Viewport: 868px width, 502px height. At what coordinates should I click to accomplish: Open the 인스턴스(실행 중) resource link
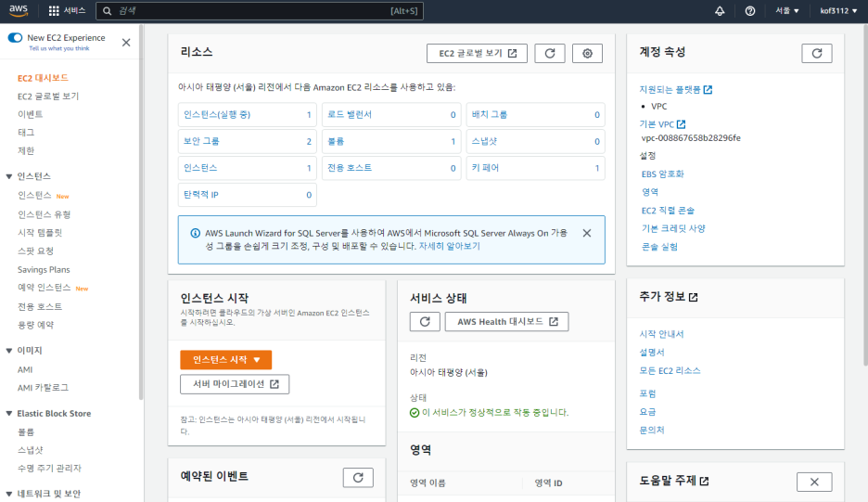217,115
